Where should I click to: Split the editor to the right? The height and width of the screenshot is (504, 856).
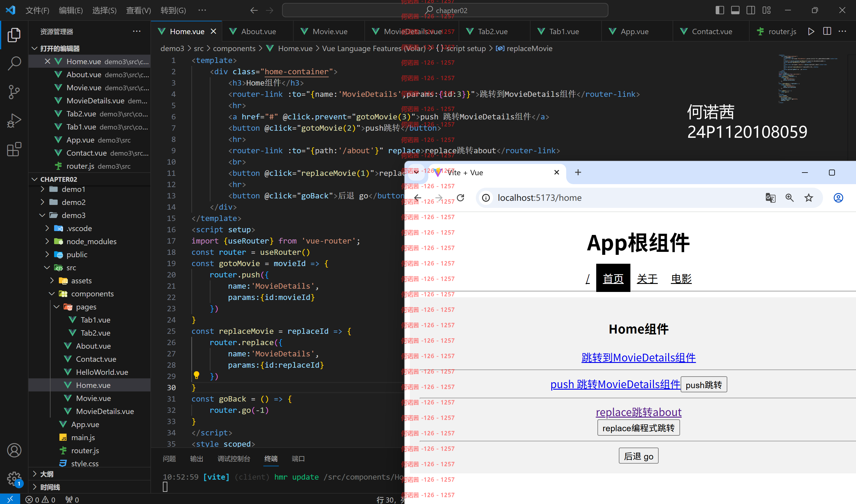click(827, 31)
